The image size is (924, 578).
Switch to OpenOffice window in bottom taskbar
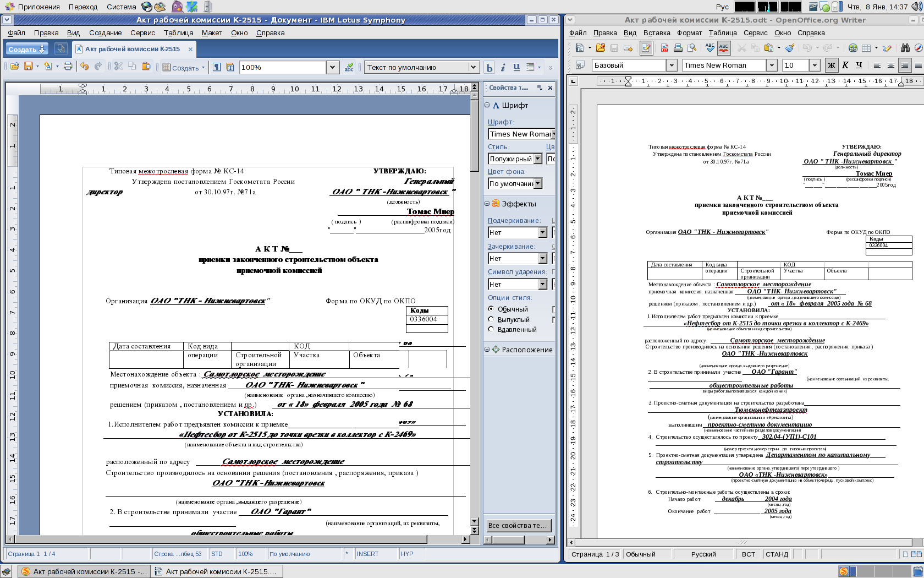(x=217, y=571)
